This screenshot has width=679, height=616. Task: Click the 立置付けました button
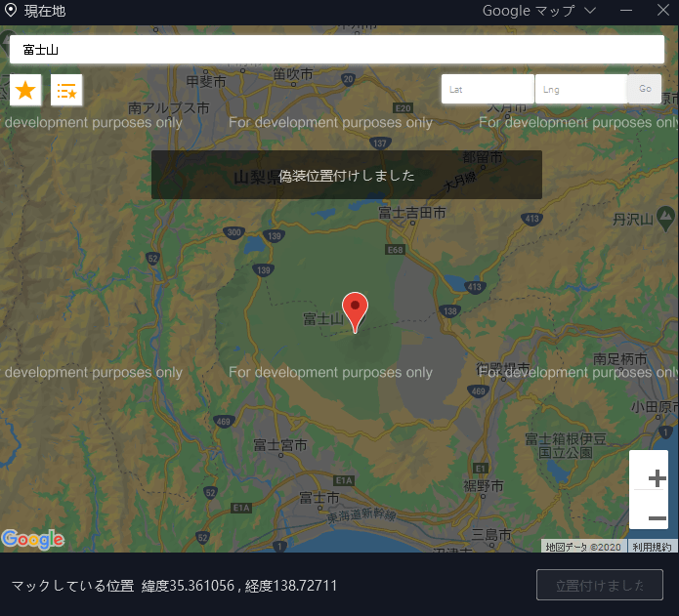click(x=600, y=585)
